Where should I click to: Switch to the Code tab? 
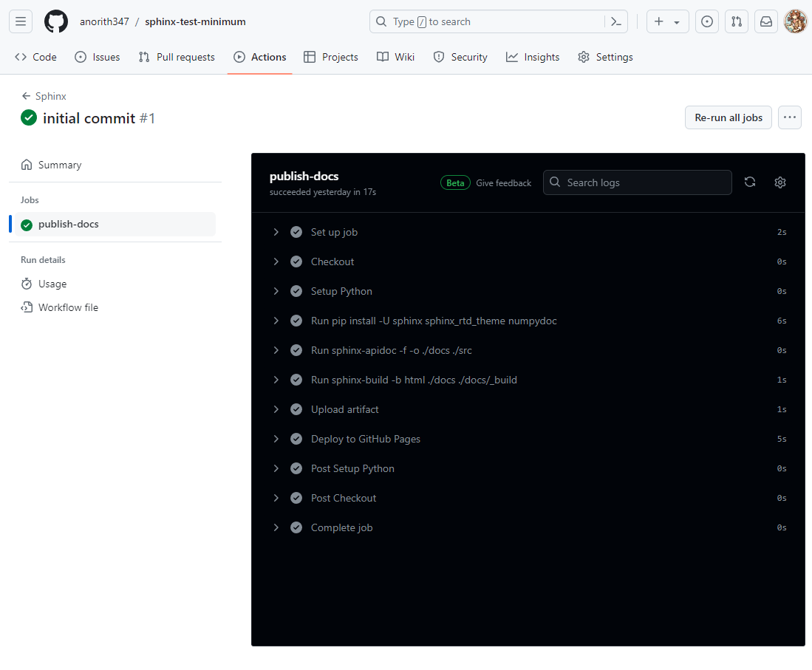tap(35, 57)
